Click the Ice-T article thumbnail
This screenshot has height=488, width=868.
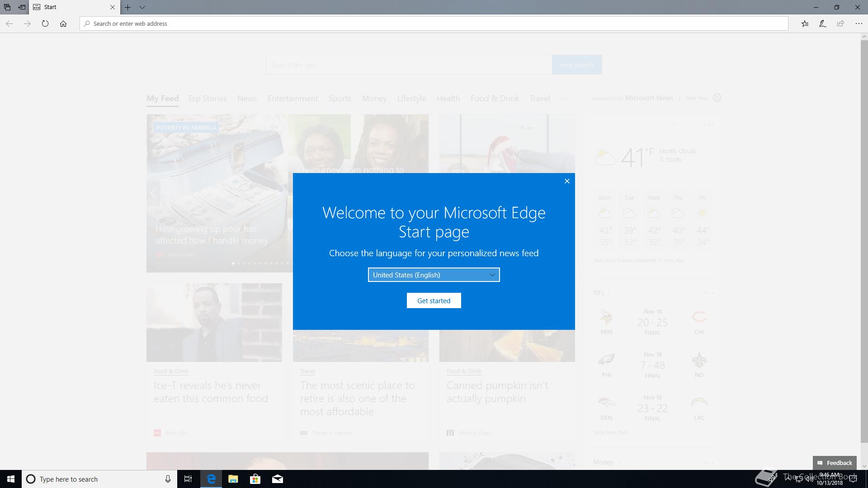[214, 322]
